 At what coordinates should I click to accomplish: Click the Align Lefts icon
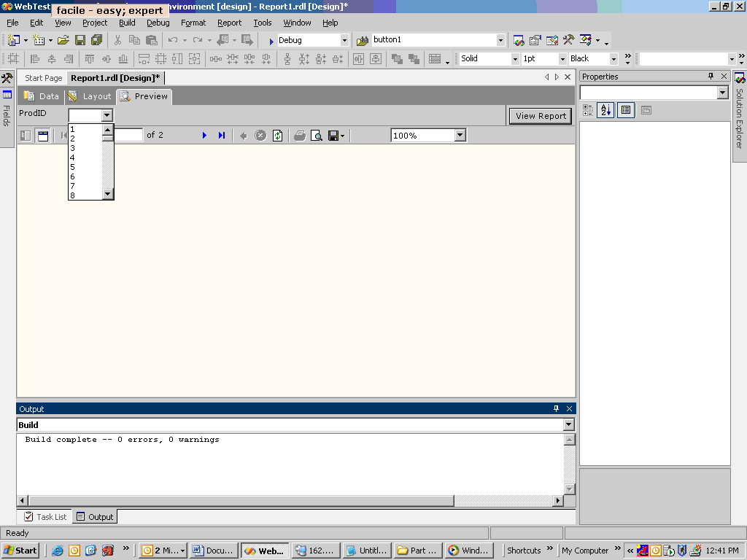pos(35,58)
